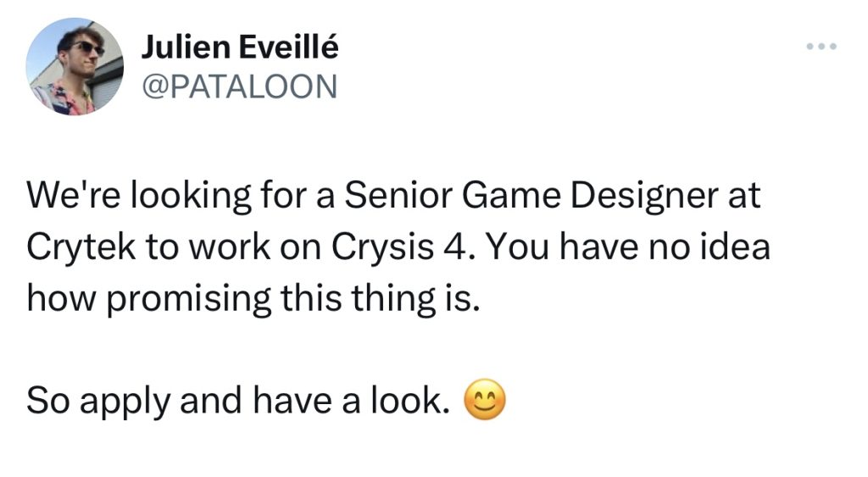Click the blank gap between tweet paragraphs

point(387,350)
